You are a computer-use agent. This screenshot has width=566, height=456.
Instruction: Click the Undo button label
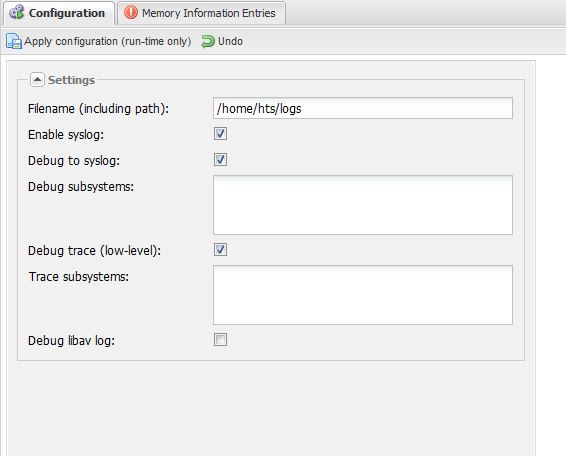point(230,41)
